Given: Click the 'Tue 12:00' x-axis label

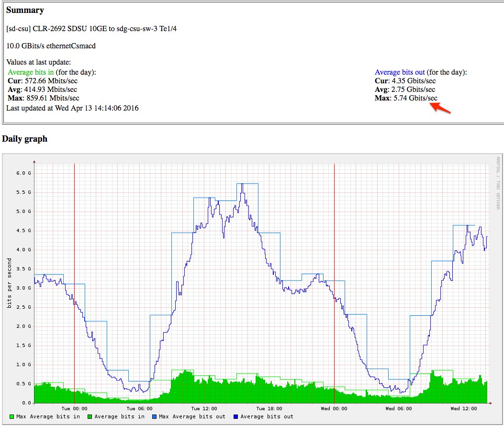Looking at the screenshot, I should point(204,409).
